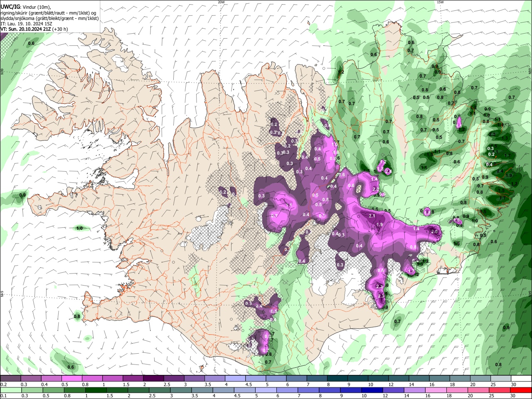Image resolution: width=532 pixels, height=399 pixels.
Task: Click the 'slydda/snjókoma' legend description line
Action: 49,18
